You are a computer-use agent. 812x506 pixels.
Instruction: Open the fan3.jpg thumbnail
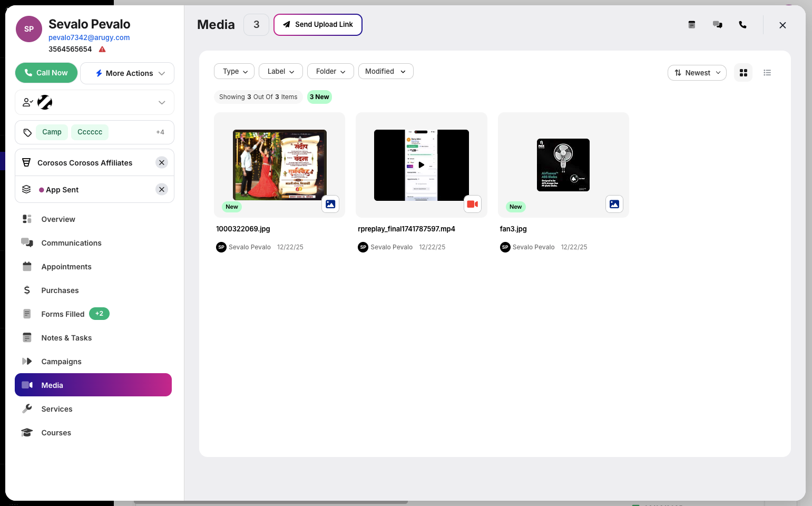(x=563, y=165)
